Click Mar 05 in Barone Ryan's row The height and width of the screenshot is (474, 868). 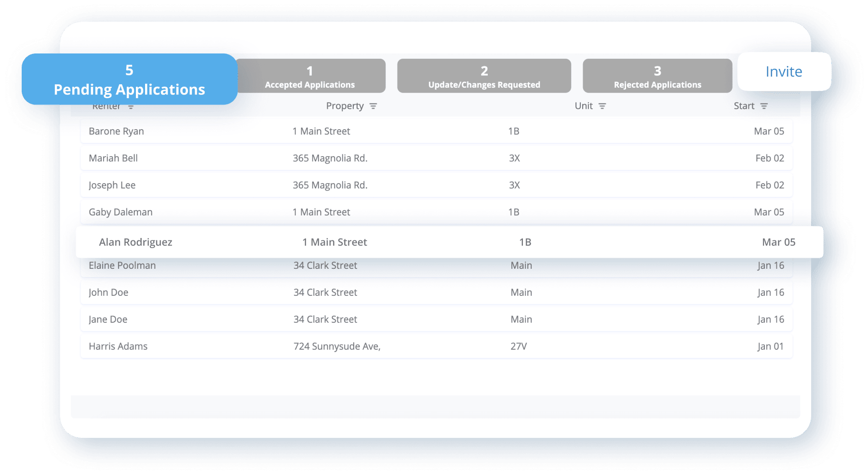pyautogui.click(x=769, y=132)
